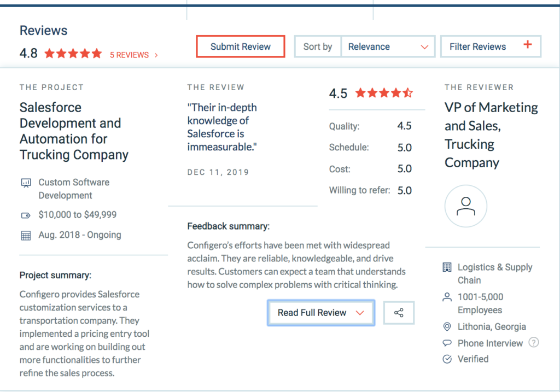Viewport: 560px width, 392px height.
Task: Click the reviewer avatar placeholder
Action: tap(466, 206)
